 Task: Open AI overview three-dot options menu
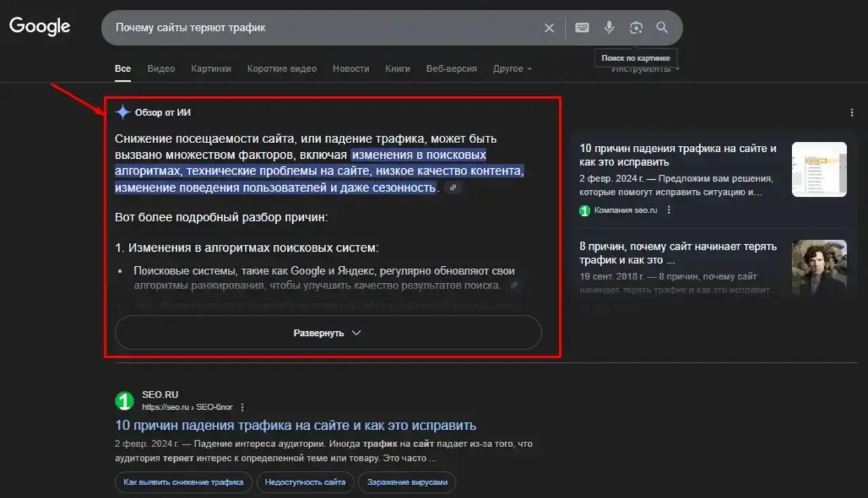click(852, 113)
